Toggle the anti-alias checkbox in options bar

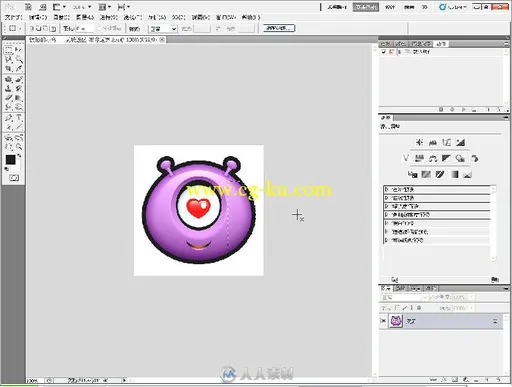(99, 28)
